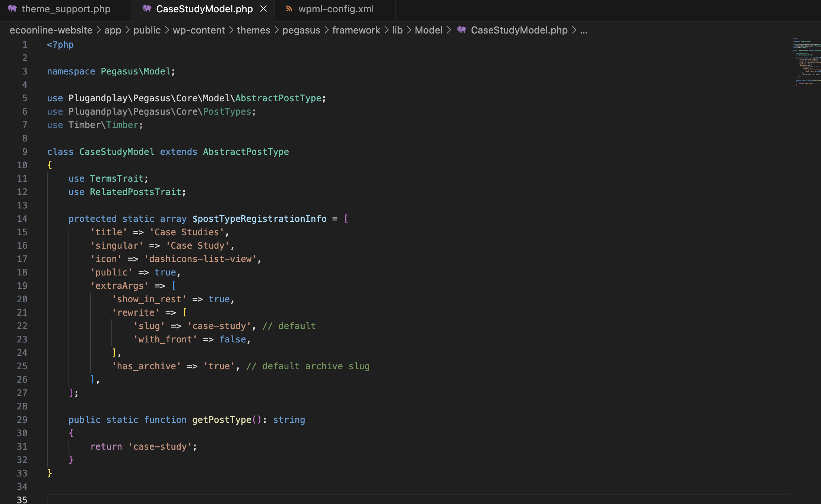Expand the pegasus breadcrumb folder
The height and width of the screenshot is (504, 821).
click(x=301, y=30)
